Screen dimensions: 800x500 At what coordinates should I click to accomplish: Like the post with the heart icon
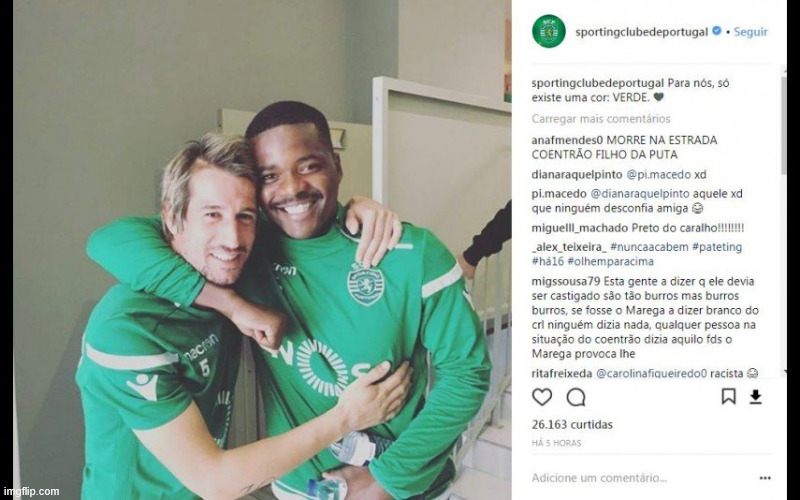click(542, 397)
